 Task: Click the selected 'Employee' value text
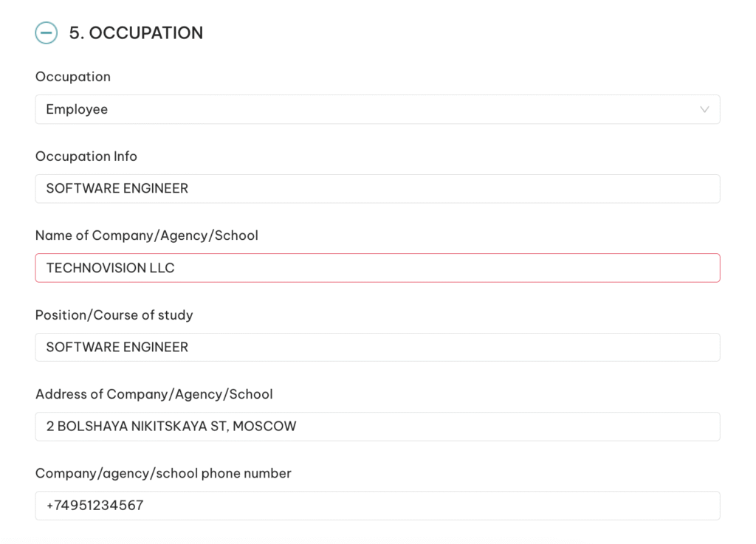[77, 109]
